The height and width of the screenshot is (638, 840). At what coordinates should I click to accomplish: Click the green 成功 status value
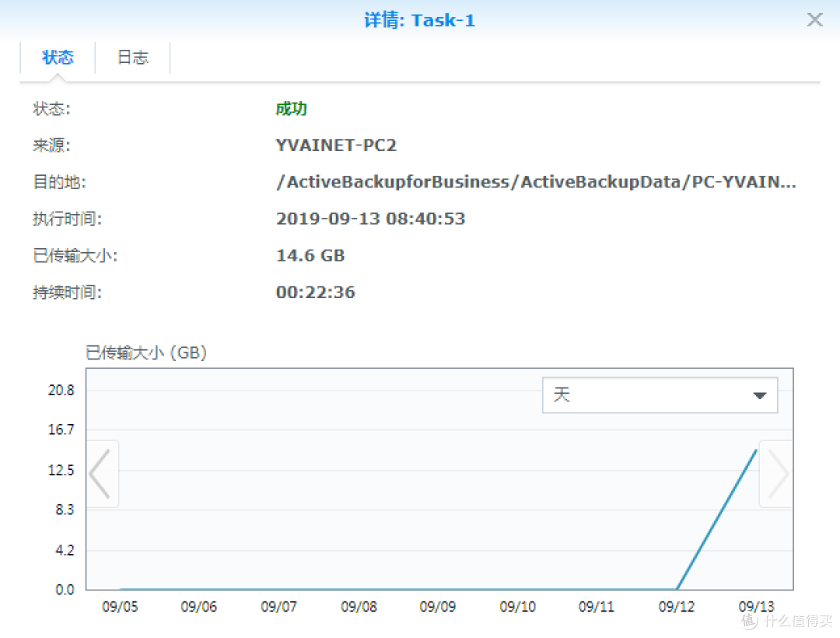click(291, 109)
